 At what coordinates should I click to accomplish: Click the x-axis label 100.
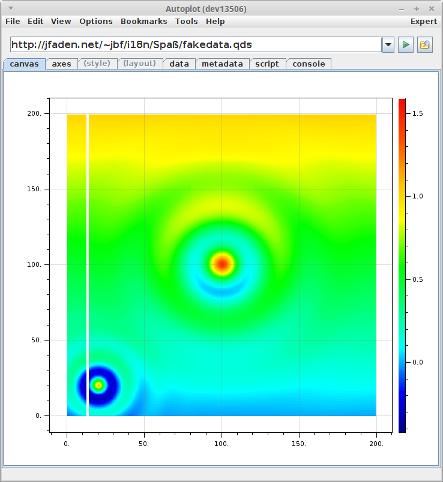(221, 444)
